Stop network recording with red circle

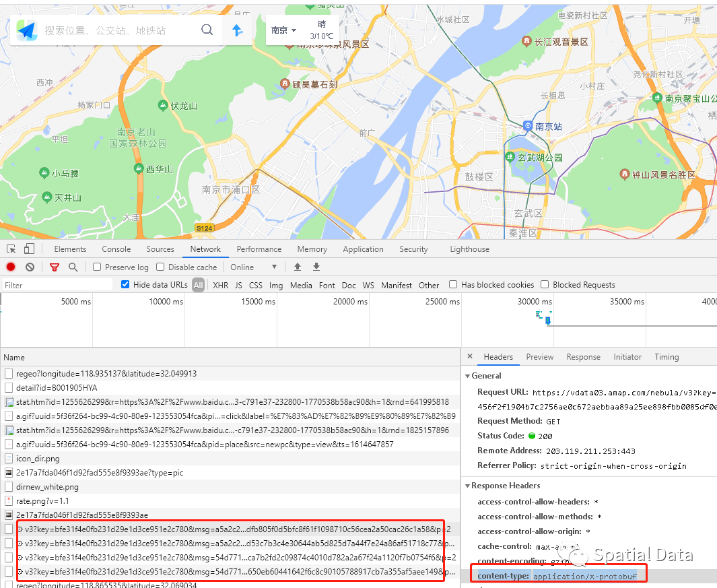(11, 267)
